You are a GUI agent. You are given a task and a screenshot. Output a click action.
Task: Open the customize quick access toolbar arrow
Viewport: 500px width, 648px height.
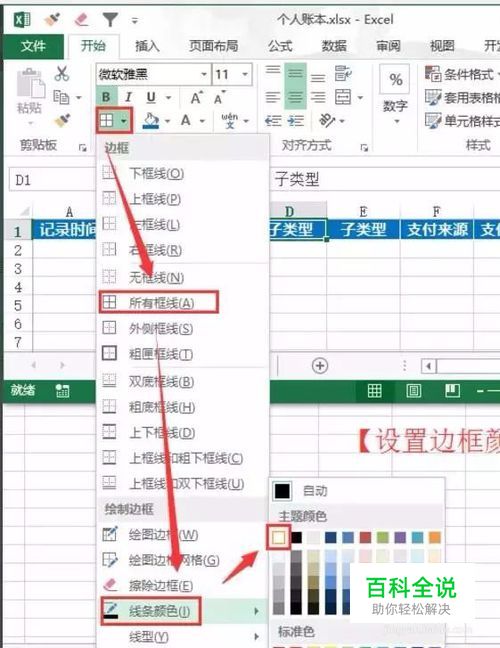click(135, 20)
